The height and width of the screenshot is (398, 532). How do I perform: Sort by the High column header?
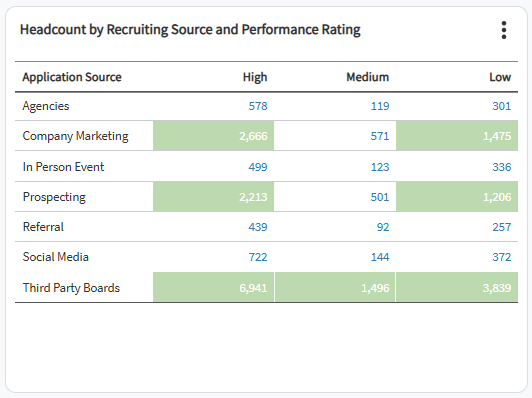point(255,77)
